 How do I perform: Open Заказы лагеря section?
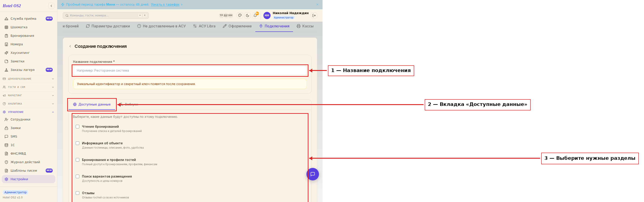[x=28, y=70]
